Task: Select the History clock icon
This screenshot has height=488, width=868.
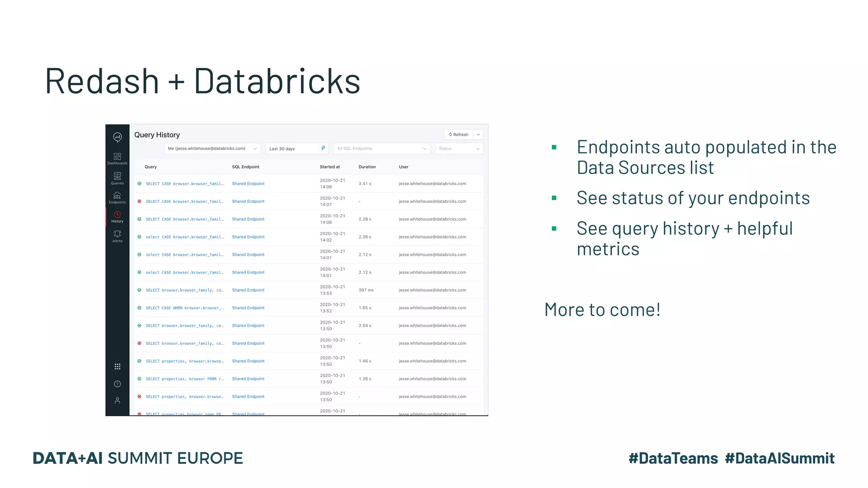Action: point(117,216)
